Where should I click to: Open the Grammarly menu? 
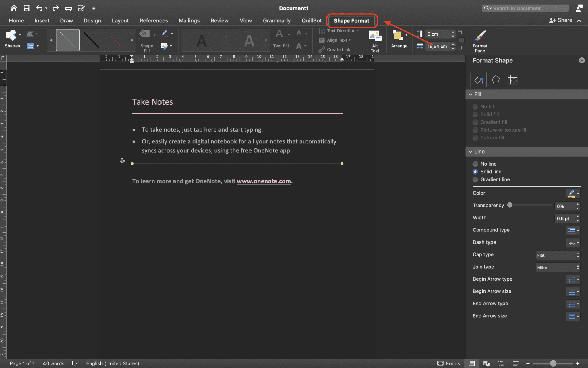[x=276, y=20]
